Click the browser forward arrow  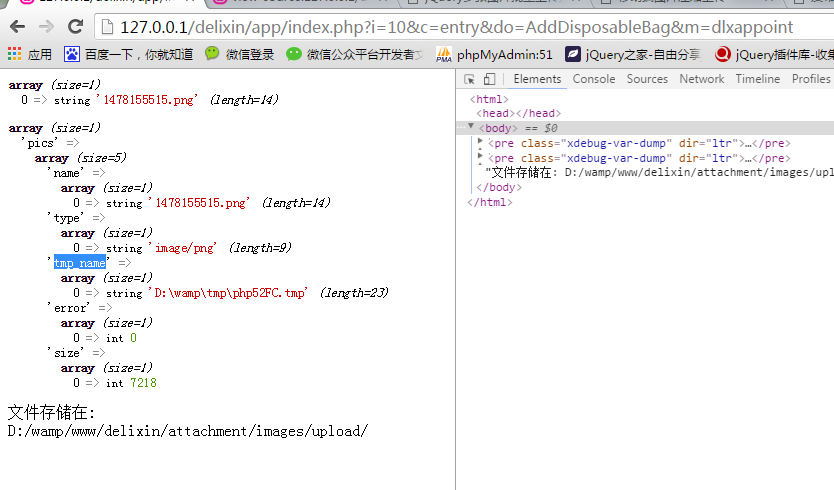coord(46,26)
